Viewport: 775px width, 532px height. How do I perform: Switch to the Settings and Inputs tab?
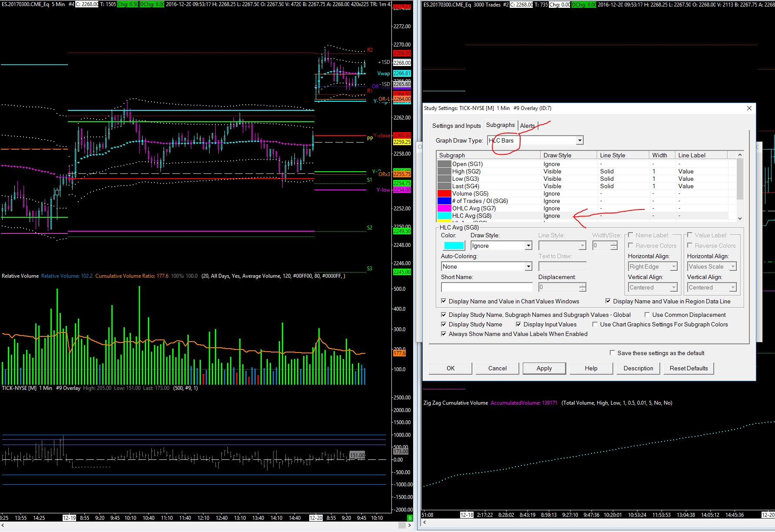[456, 126]
